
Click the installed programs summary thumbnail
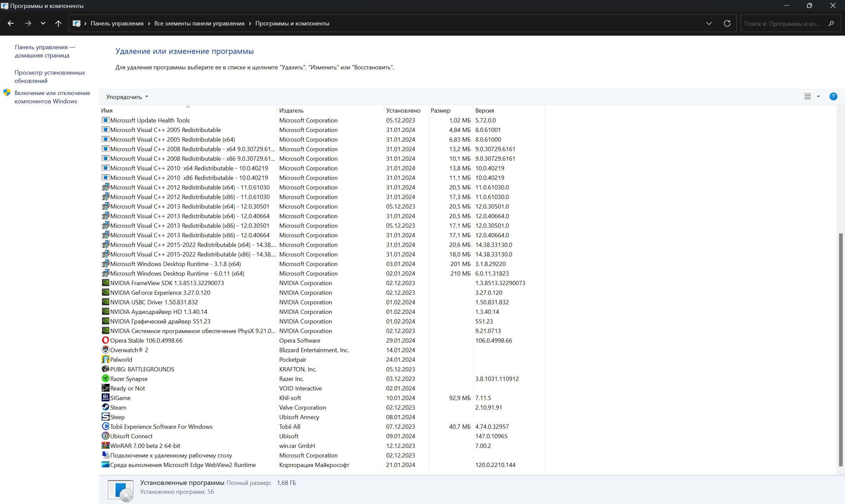click(120, 491)
